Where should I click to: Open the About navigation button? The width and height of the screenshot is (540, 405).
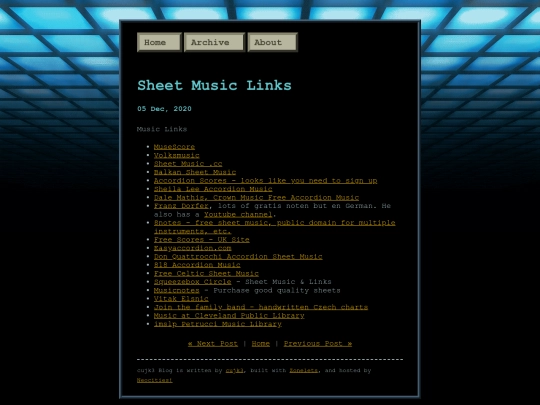tap(272, 42)
